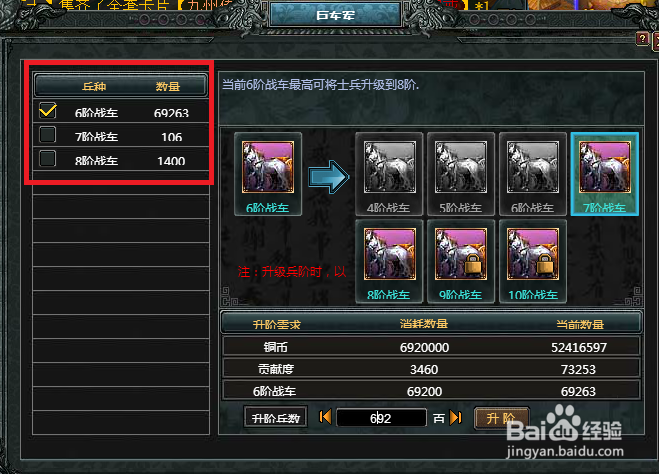This screenshot has height=474, width=659.
Task: Click the 升阶兵数 label button
Action: point(276,418)
